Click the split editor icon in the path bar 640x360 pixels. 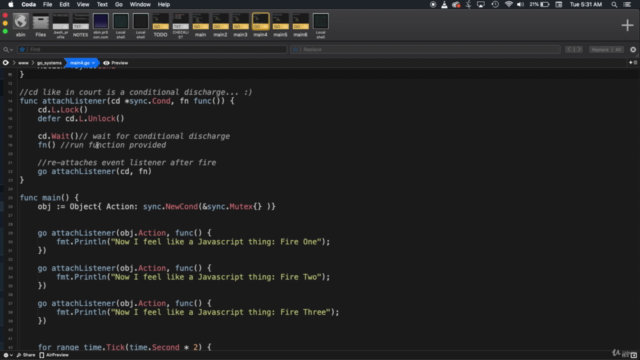point(633,62)
